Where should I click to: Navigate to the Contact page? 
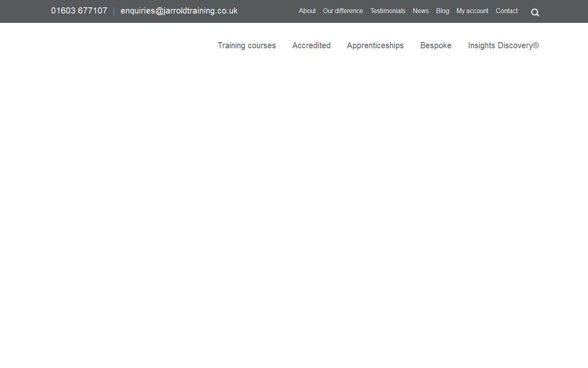(x=506, y=11)
